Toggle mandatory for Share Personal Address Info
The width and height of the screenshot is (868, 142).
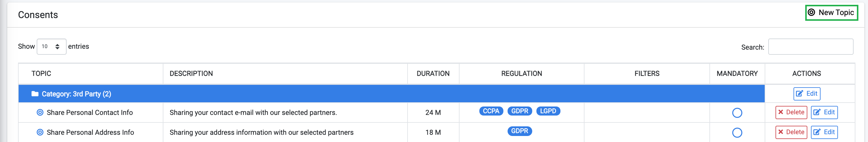737,133
